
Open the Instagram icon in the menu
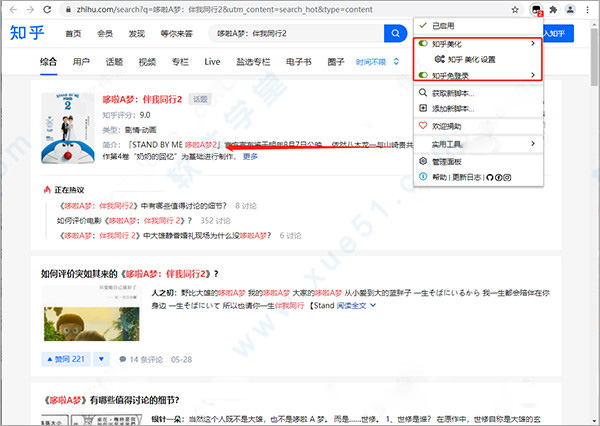507,177
